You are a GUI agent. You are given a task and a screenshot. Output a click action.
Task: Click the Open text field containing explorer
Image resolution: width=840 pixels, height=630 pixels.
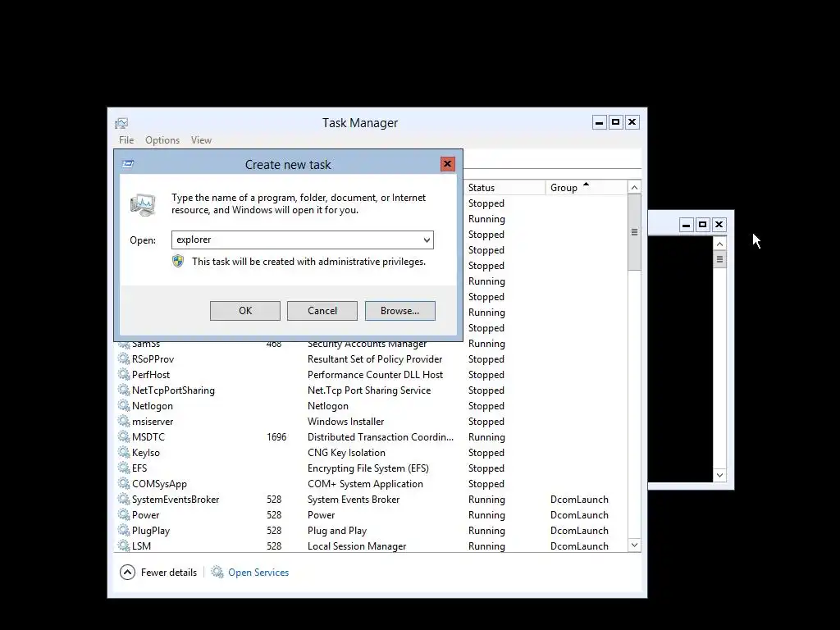tap(302, 240)
